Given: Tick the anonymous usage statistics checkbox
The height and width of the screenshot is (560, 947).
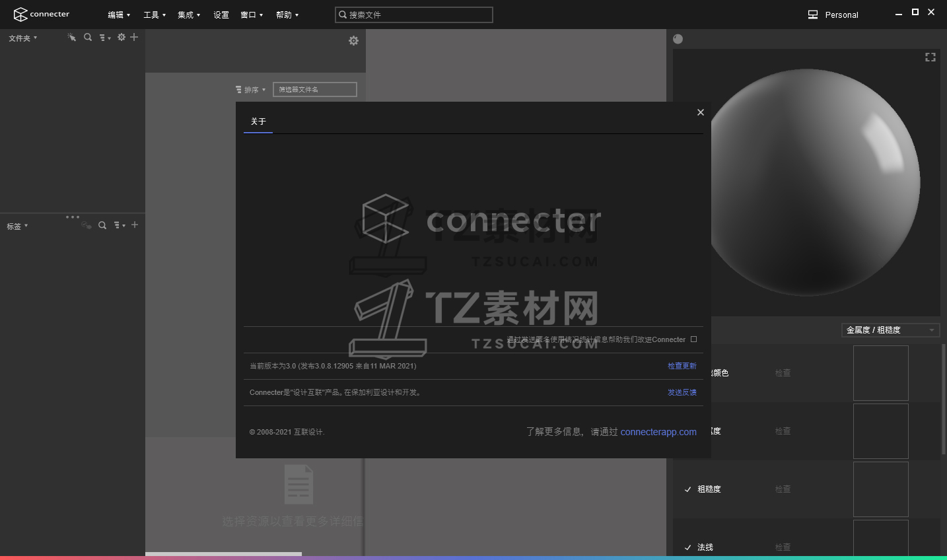Looking at the screenshot, I should pyautogui.click(x=693, y=339).
